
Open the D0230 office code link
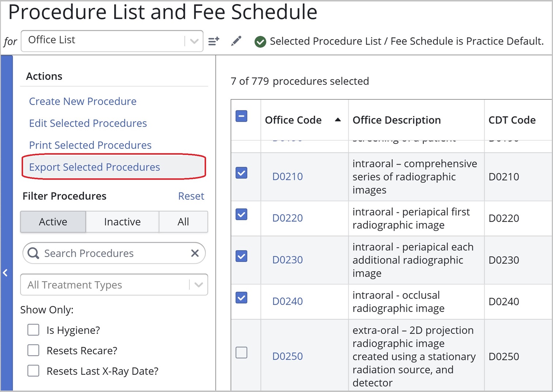287,260
